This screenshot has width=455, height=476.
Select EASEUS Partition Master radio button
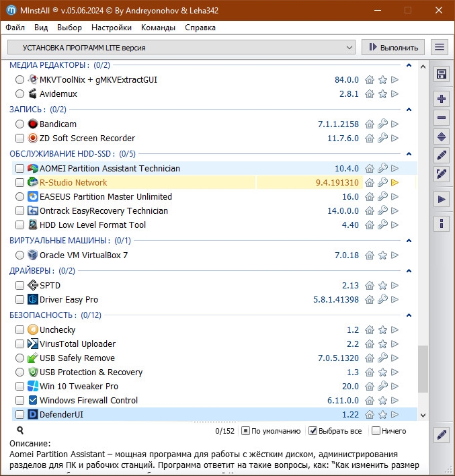pyautogui.click(x=19, y=197)
